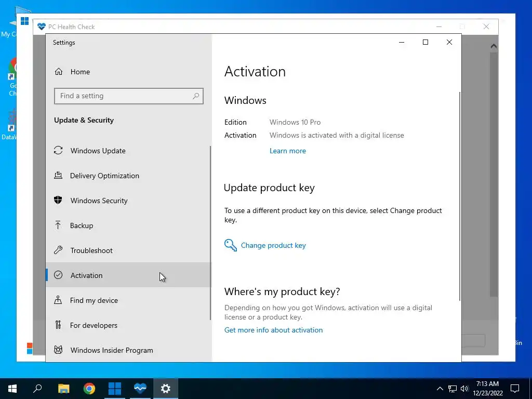
Task: Click the volume speaker tray icon
Action: tap(464, 389)
